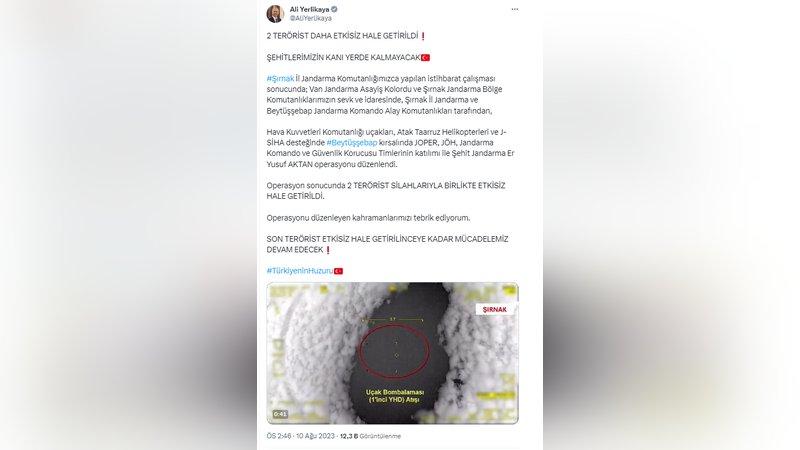Open the @AliYerlikaya handle link
This screenshot has width=800, height=450.
tap(310, 18)
